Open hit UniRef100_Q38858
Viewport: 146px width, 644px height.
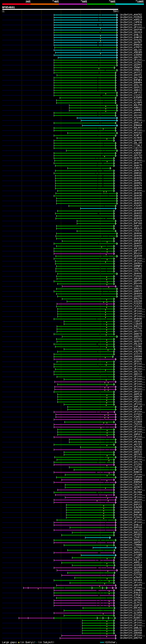pos(131,55)
